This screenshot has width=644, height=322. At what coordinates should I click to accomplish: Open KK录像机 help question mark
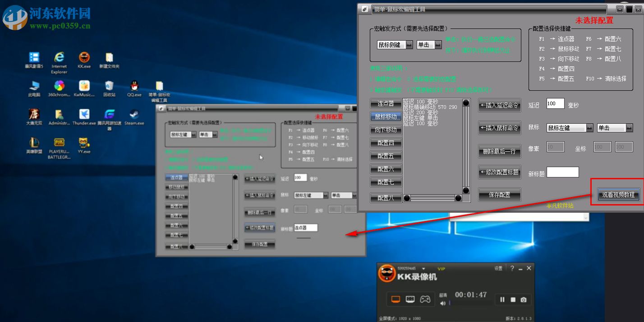[511, 268]
